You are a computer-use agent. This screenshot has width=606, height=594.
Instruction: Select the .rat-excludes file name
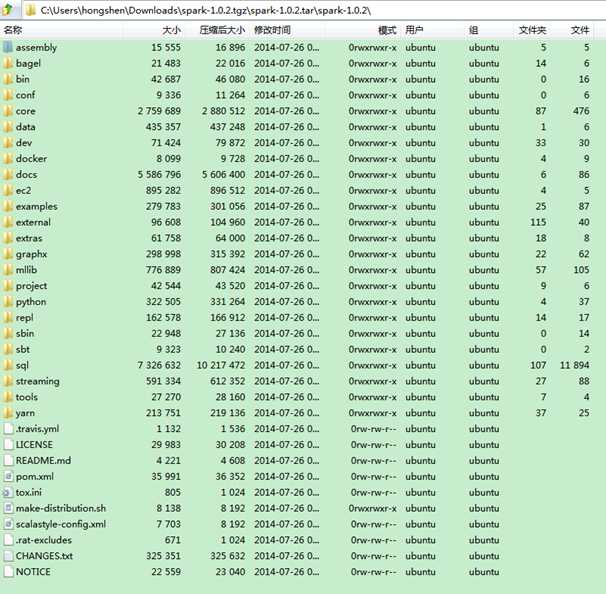(44, 540)
